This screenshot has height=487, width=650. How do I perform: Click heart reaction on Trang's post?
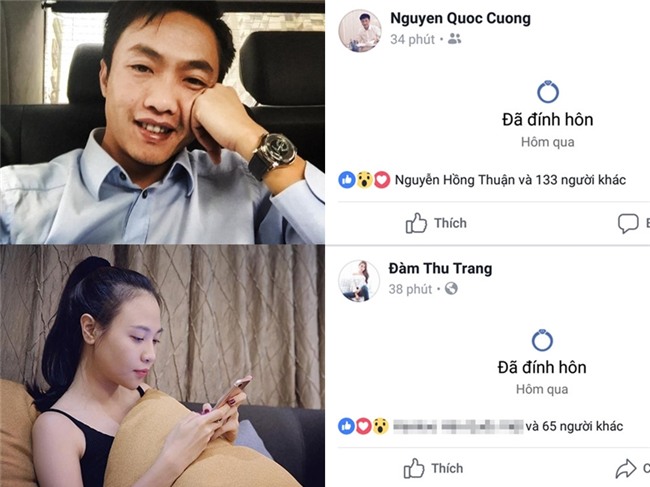(363, 426)
